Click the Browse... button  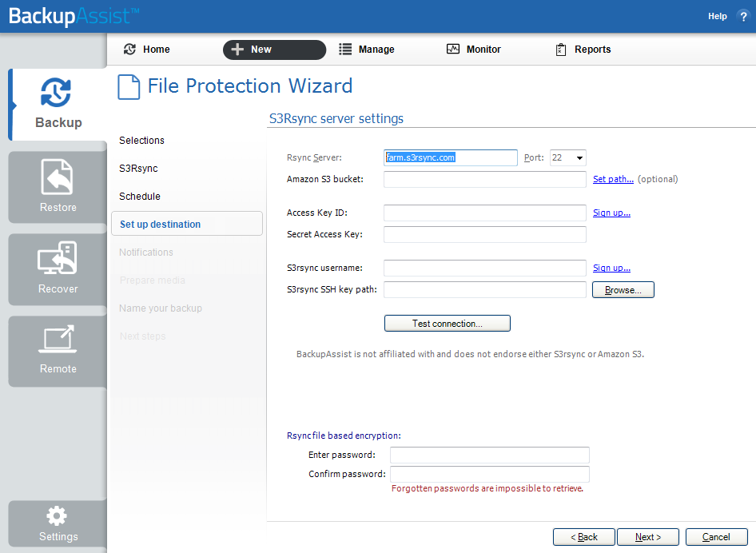pyautogui.click(x=623, y=290)
